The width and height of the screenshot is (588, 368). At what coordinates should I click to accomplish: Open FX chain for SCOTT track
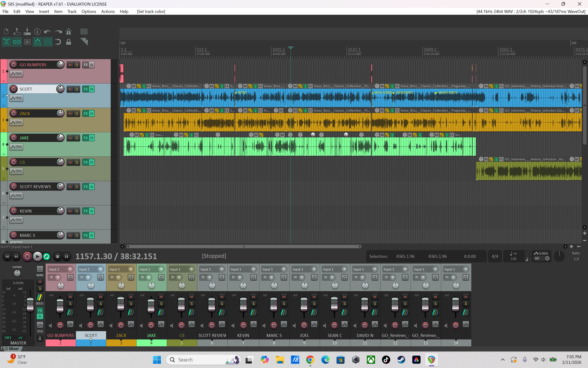[86, 89]
